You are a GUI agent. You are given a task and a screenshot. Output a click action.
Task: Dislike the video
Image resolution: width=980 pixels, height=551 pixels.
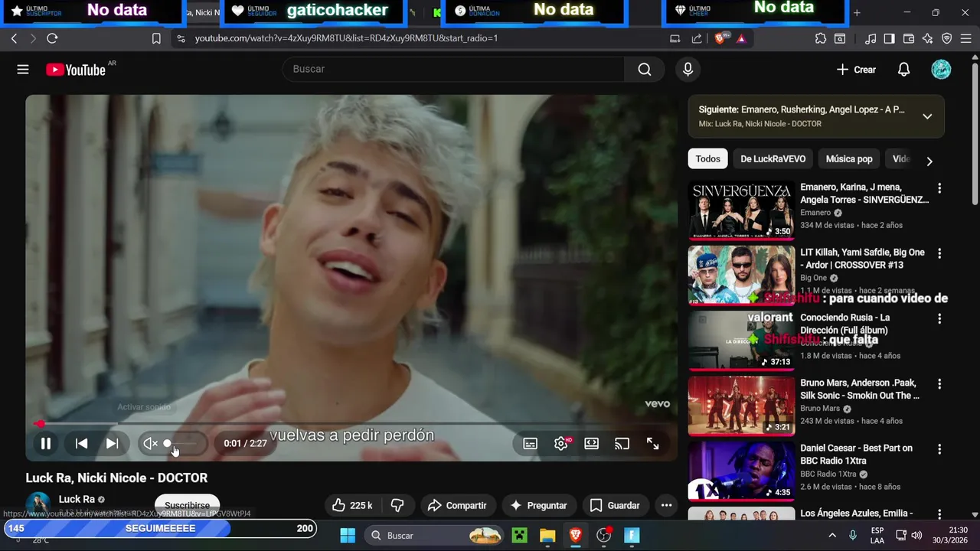397,505
